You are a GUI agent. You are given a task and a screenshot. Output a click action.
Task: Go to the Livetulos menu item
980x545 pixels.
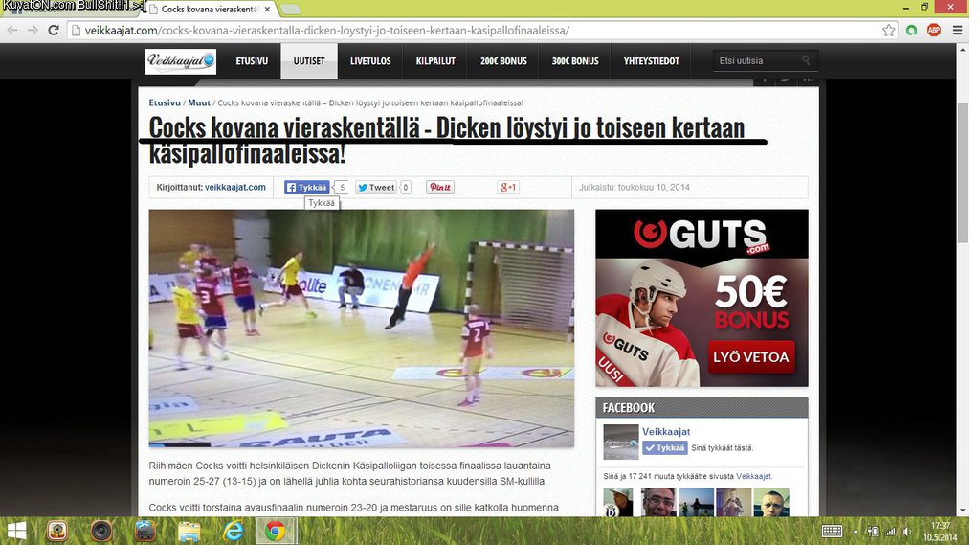pyautogui.click(x=370, y=61)
